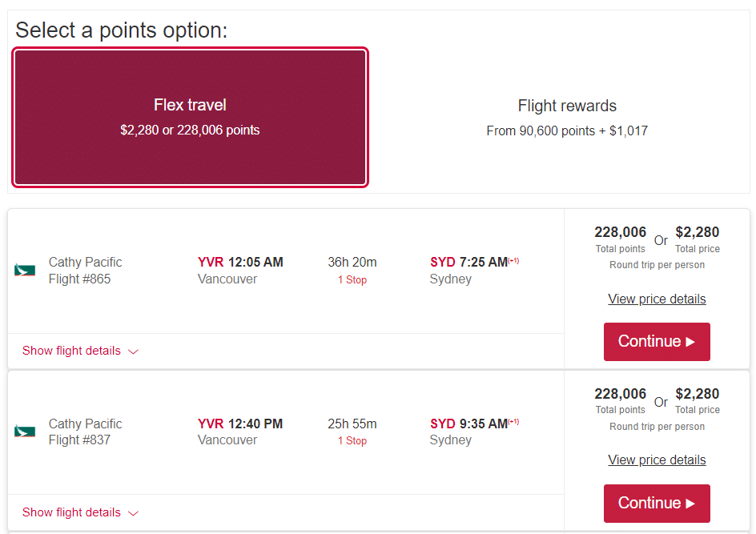Continue with the 12:05 AM Vancouver flight
Image resolution: width=756 pixels, height=534 pixels.
pos(657,342)
